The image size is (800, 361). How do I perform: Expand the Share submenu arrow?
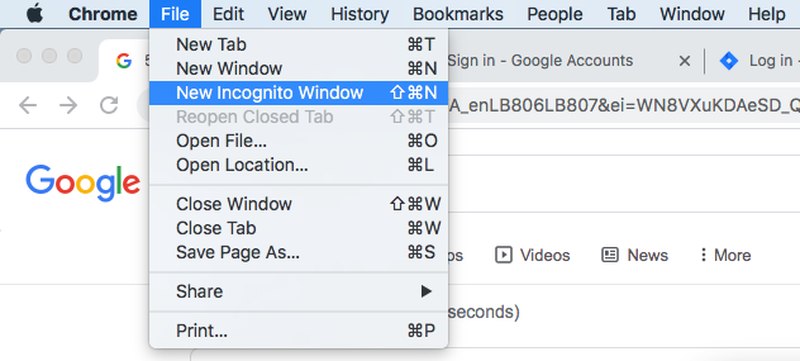(426, 292)
